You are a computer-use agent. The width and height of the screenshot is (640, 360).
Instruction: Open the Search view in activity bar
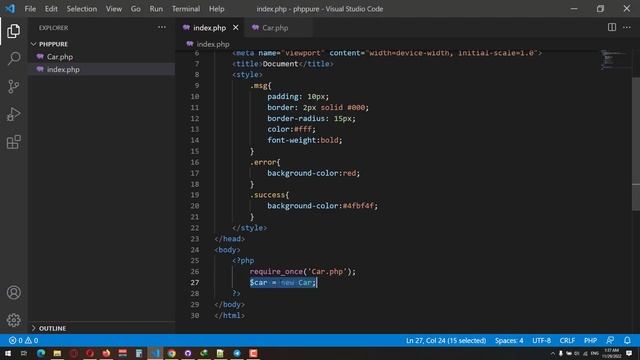coord(13,58)
